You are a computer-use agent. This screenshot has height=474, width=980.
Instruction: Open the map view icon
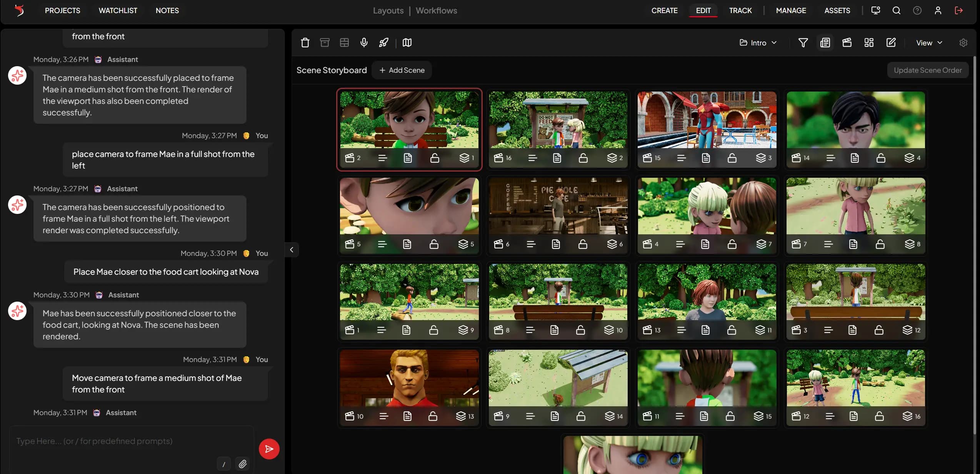click(x=407, y=43)
